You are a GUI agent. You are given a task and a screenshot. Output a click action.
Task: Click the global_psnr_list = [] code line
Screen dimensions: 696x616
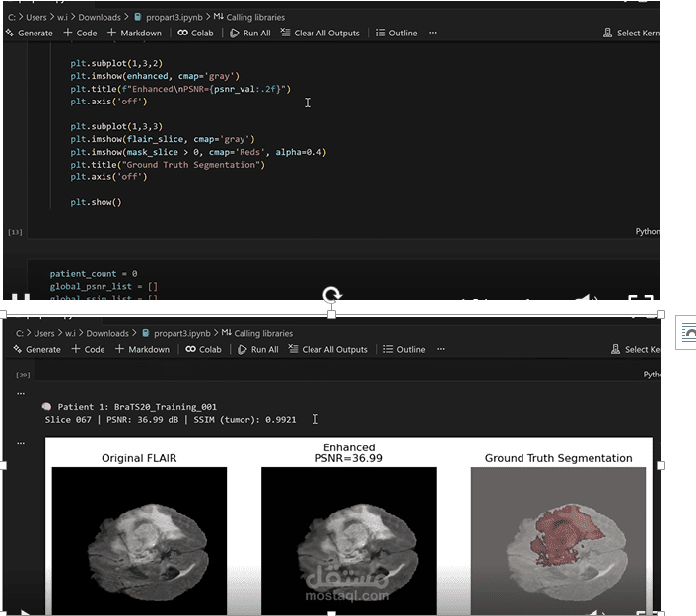click(x=104, y=286)
